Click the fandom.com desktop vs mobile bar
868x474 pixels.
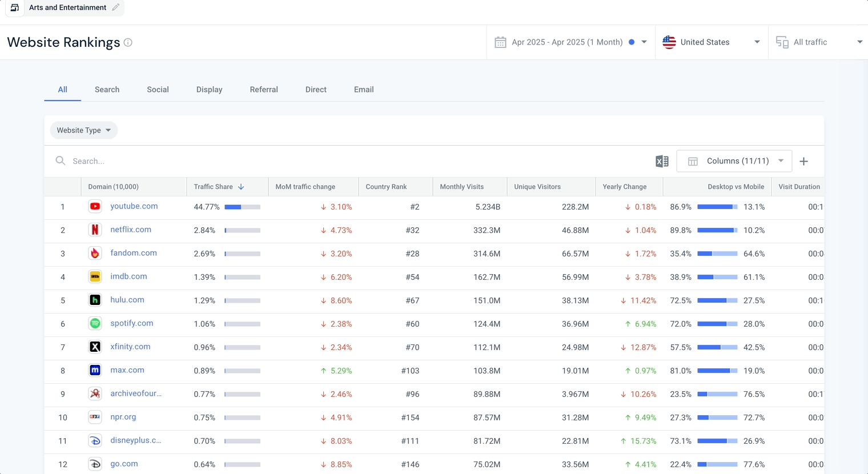click(x=717, y=254)
